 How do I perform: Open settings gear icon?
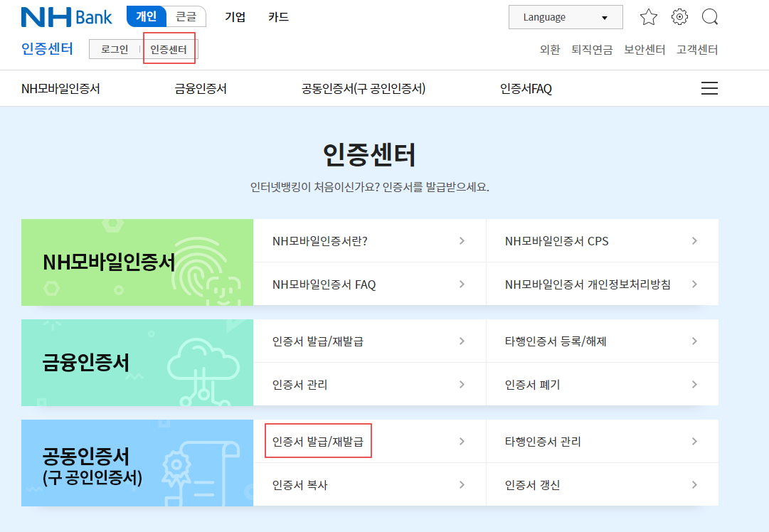[679, 17]
